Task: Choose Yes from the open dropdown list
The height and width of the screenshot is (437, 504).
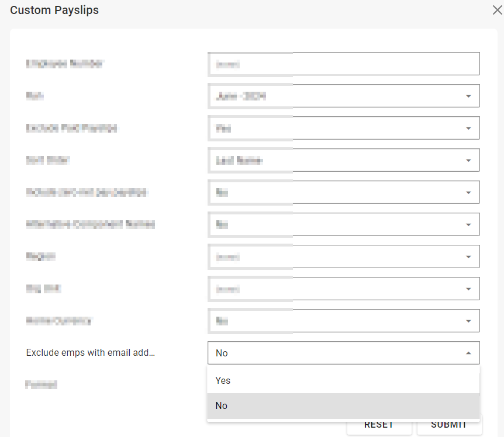Action: tap(223, 380)
